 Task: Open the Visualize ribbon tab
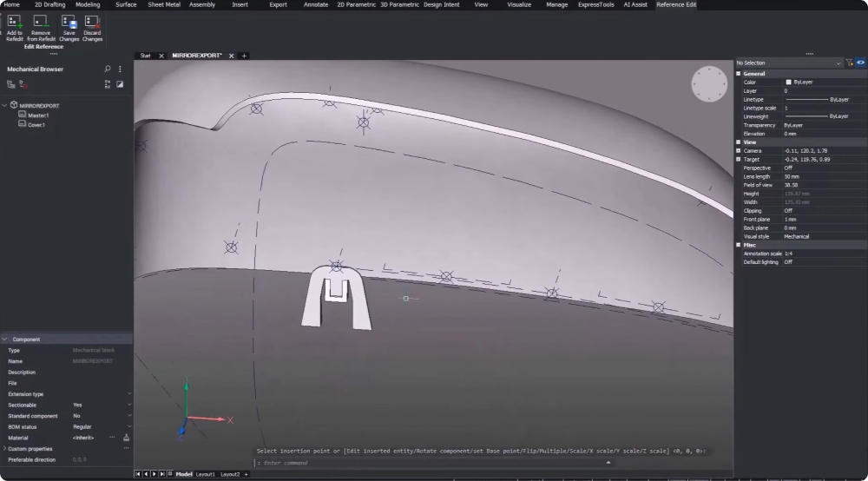click(x=519, y=4)
